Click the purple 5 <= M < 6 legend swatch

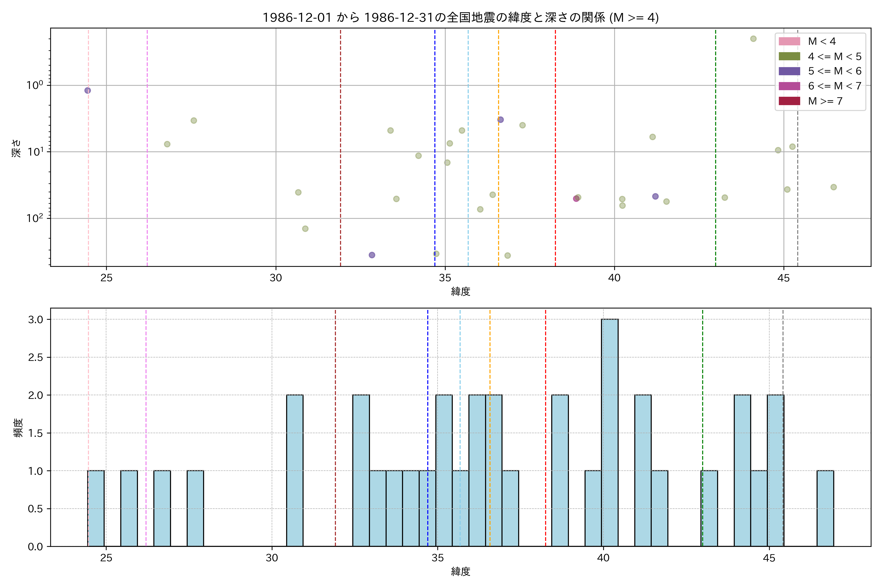(x=789, y=71)
